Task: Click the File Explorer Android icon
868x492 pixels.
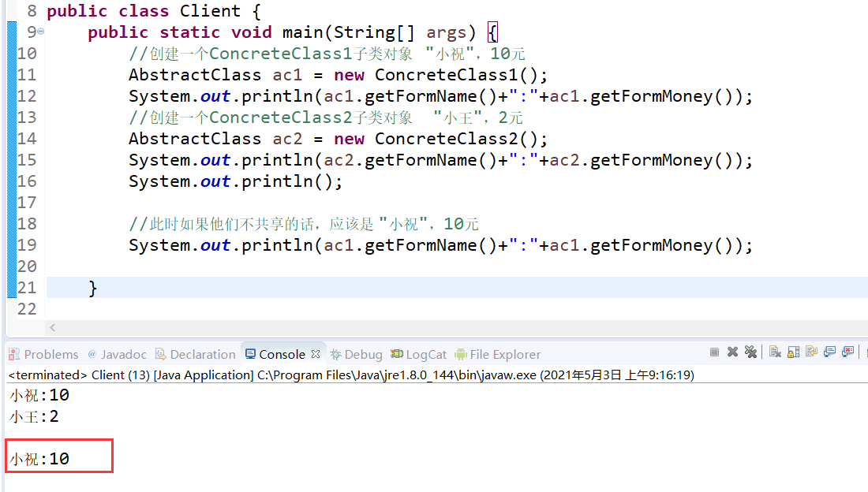Action: 461,354
